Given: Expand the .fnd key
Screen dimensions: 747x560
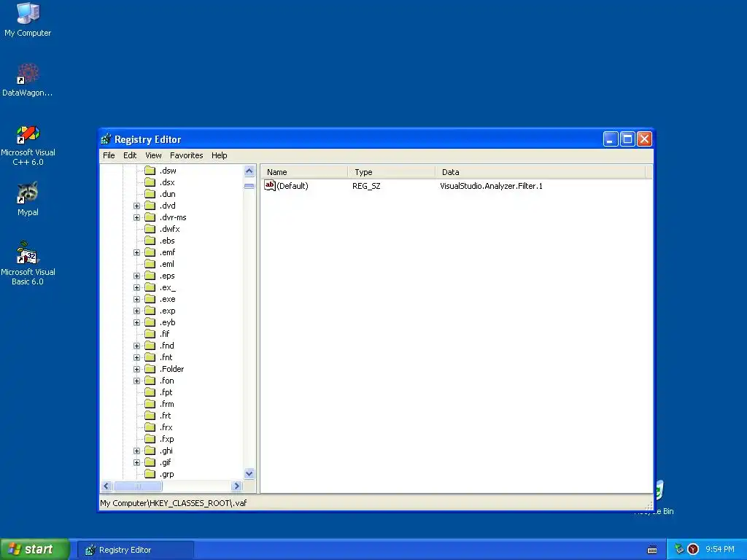Looking at the screenshot, I should 136,346.
